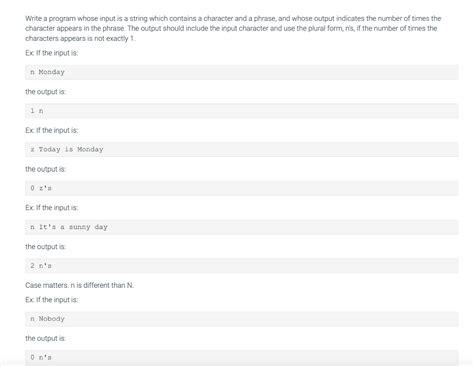The height and width of the screenshot is (366, 474).
Task: Click 'characters appears is not exactly 1' line
Action: click(x=80, y=38)
